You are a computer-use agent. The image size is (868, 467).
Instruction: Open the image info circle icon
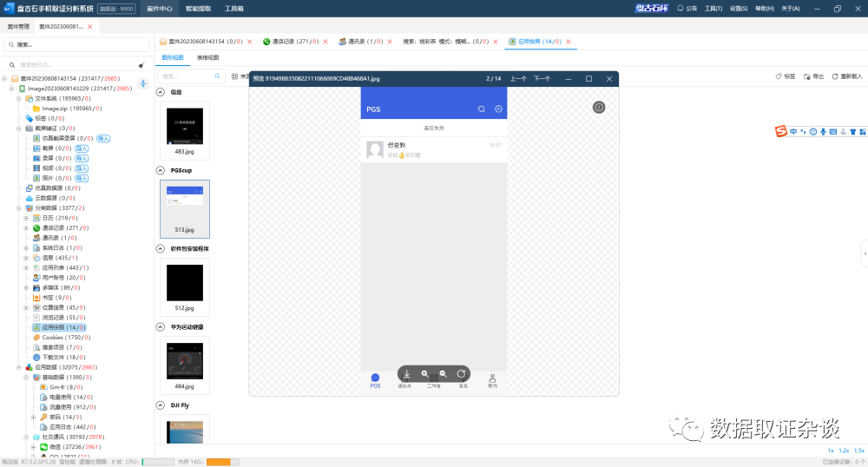coord(599,108)
